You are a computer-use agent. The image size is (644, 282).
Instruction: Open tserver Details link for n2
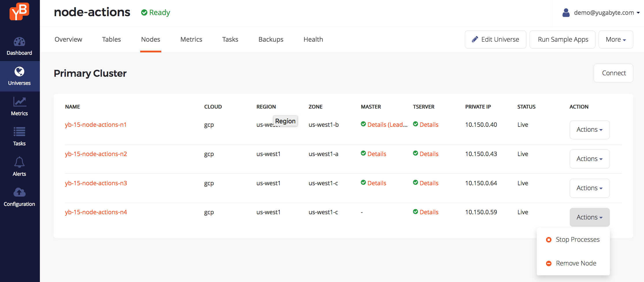(x=429, y=154)
